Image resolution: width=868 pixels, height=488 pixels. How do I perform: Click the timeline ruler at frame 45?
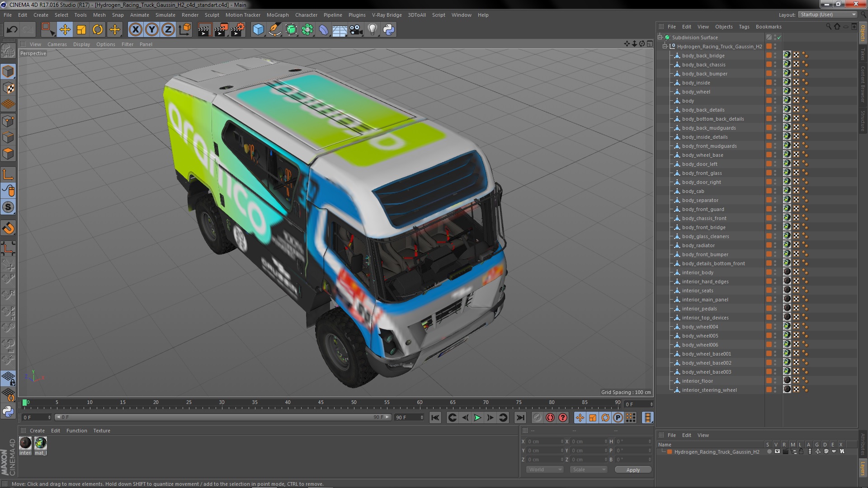click(x=321, y=403)
